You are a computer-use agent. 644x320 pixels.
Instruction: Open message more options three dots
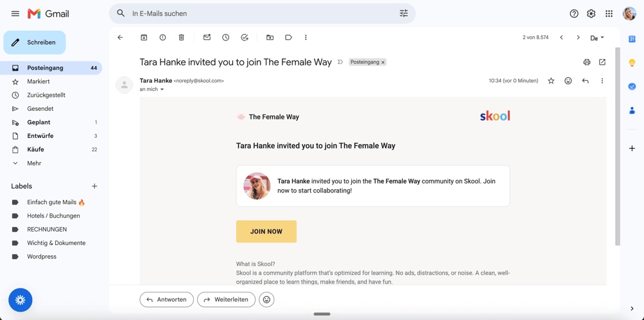[x=602, y=81]
